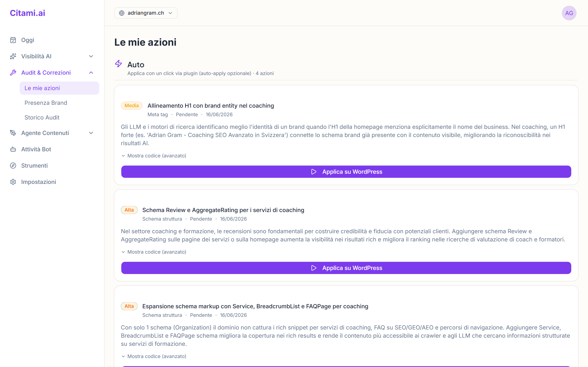Click the Audit & Correzioni wrench icon
The height and width of the screenshot is (367, 588).
click(x=13, y=73)
